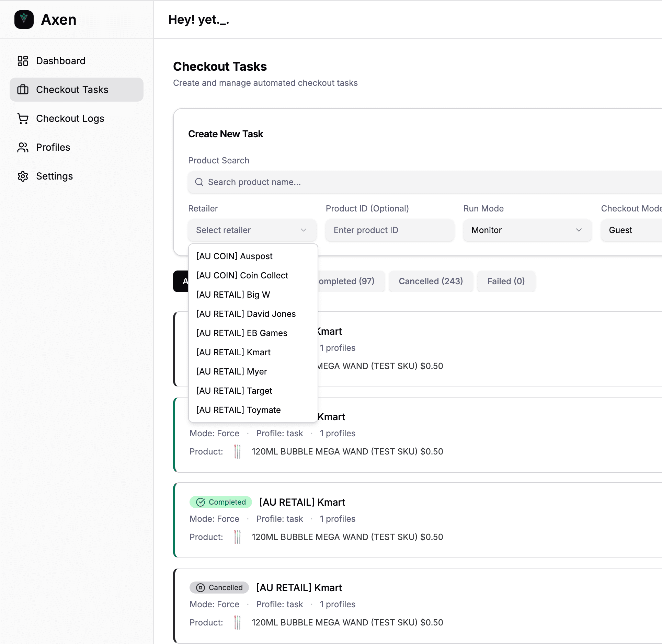662x644 pixels.
Task: Click bubble wand thumbnail in Completed task
Action: coord(237,537)
